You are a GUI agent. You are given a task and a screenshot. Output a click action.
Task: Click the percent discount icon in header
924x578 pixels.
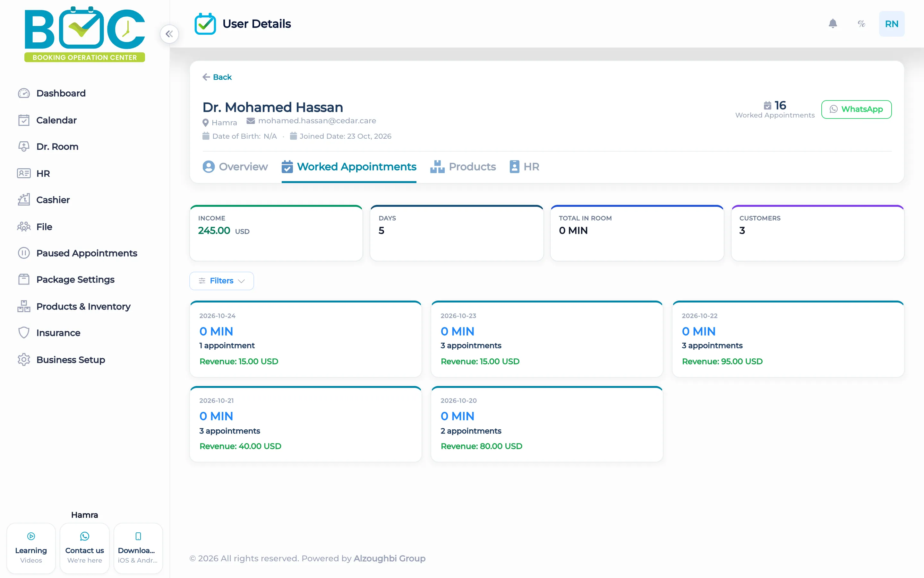[x=861, y=24]
